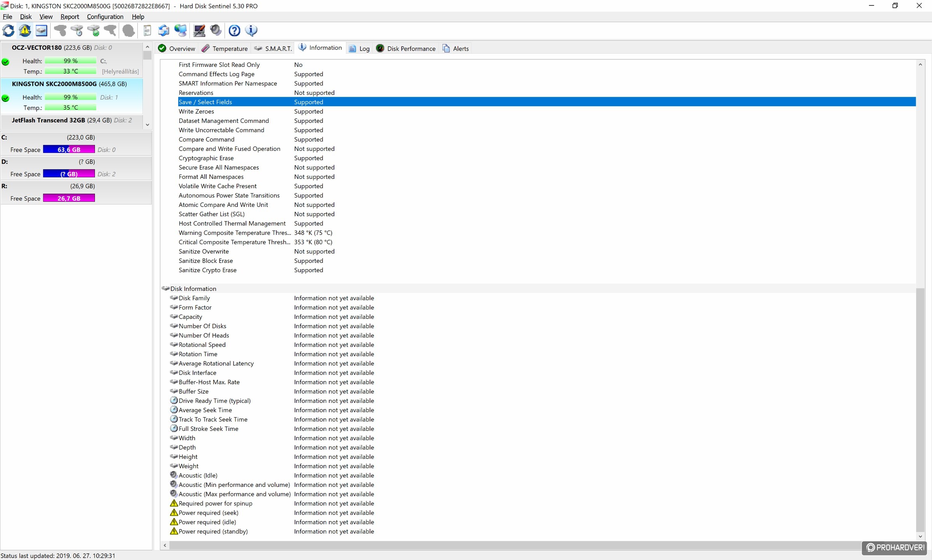Click the monitor with screwdriver configuration icon
This screenshot has width=932, height=560.
[199, 30]
